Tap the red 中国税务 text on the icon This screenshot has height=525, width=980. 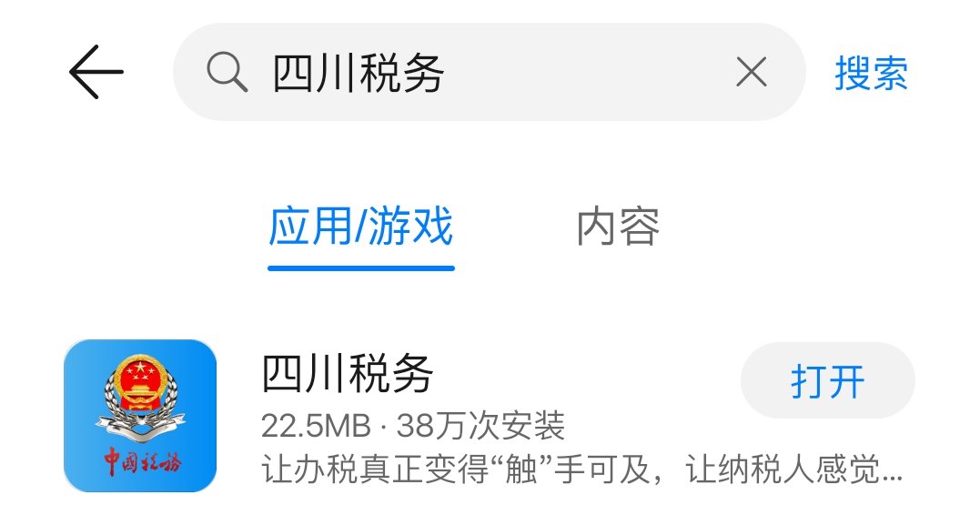[143, 462]
